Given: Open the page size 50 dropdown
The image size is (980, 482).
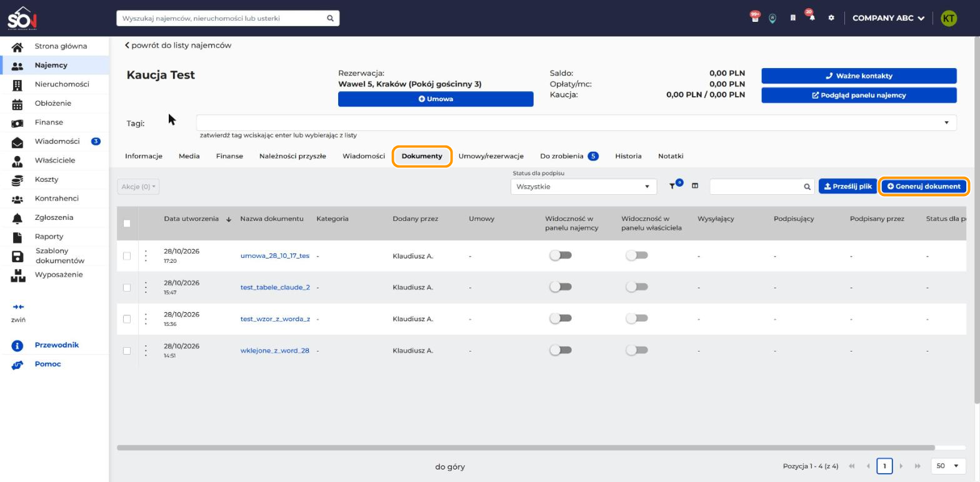Looking at the screenshot, I should (x=947, y=466).
